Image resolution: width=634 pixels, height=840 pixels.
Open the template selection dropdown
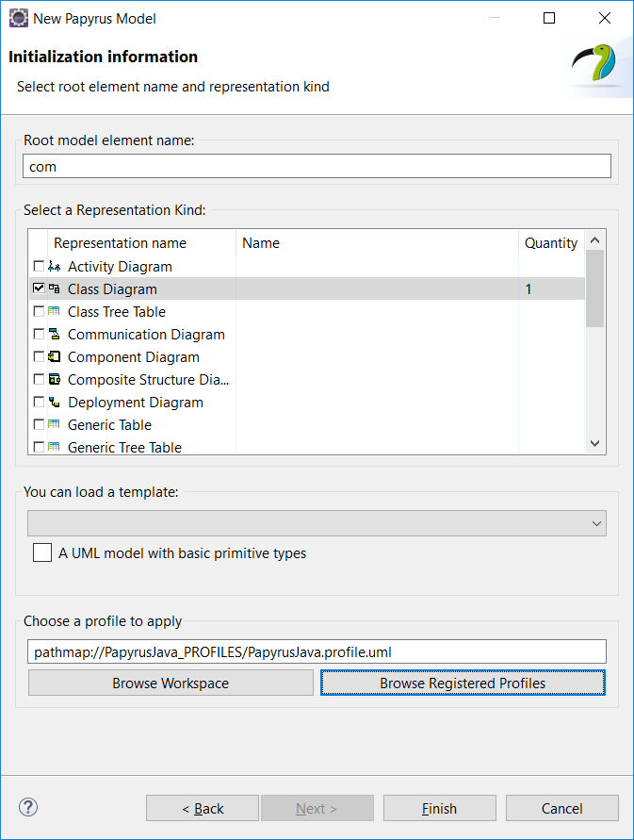click(x=317, y=523)
